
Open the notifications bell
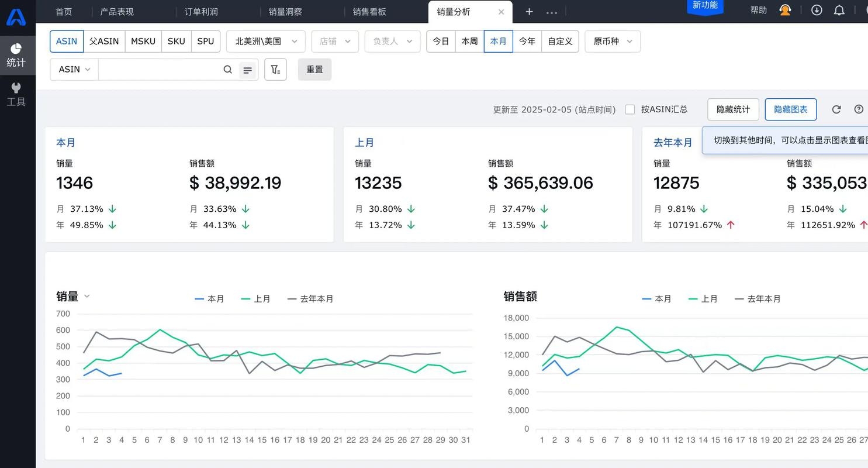pos(839,10)
